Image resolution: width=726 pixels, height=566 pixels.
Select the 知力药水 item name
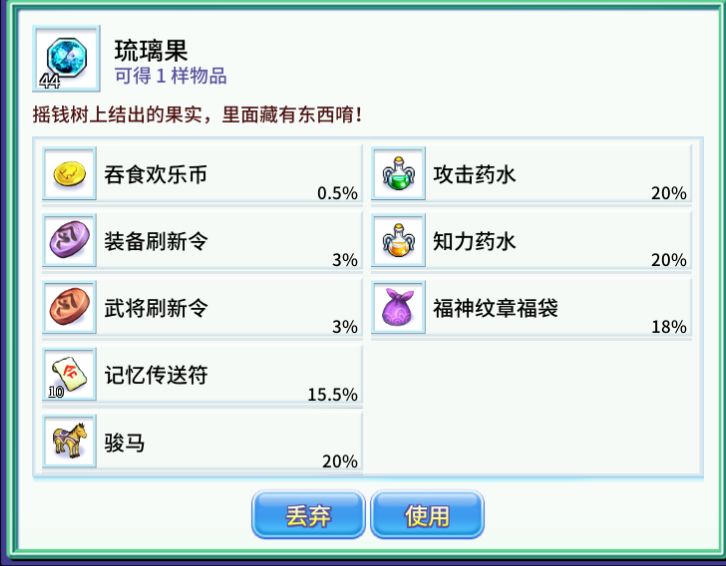pos(474,241)
